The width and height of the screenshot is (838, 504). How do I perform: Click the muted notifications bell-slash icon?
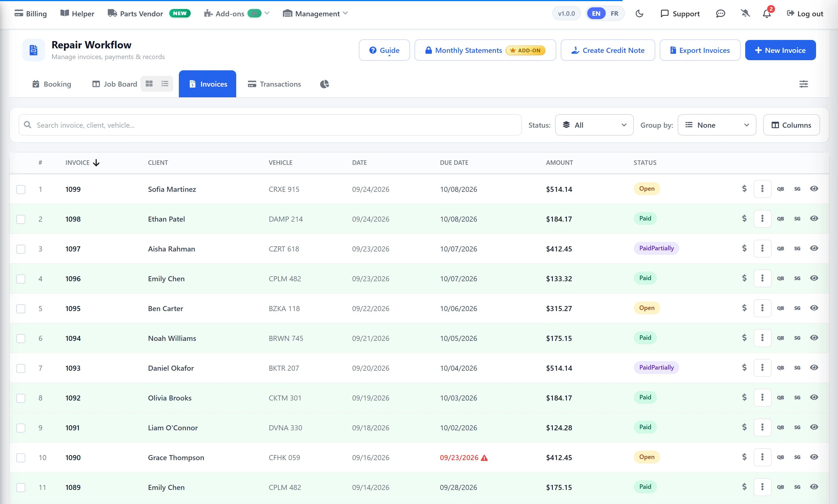click(745, 13)
